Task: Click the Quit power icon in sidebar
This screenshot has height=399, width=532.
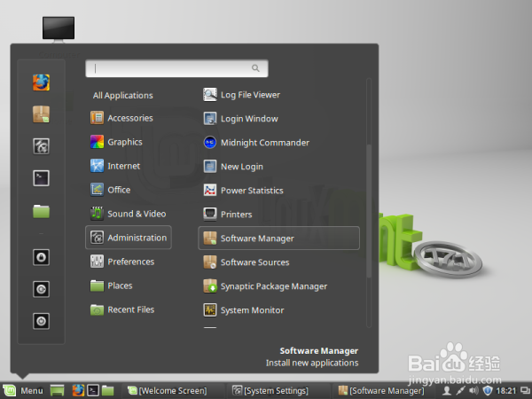Action: tap(41, 321)
